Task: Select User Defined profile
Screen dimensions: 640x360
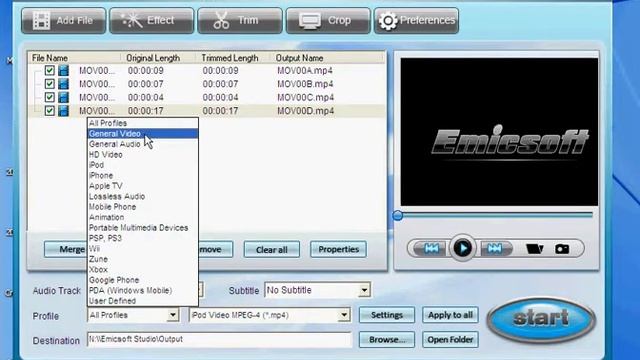Action: [x=143, y=301]
